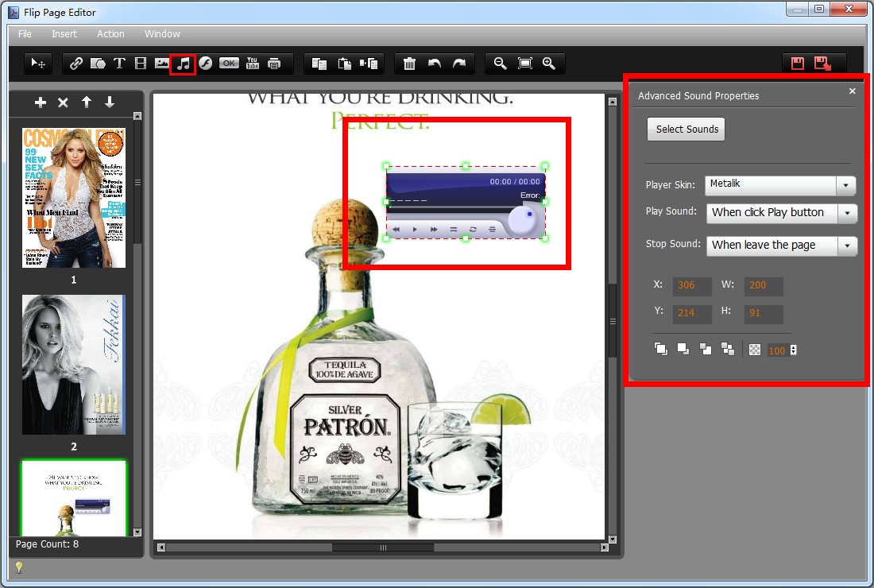Click the insert Flash icon
The height and width of the screenshot is (588, 874).
(206, 64)
